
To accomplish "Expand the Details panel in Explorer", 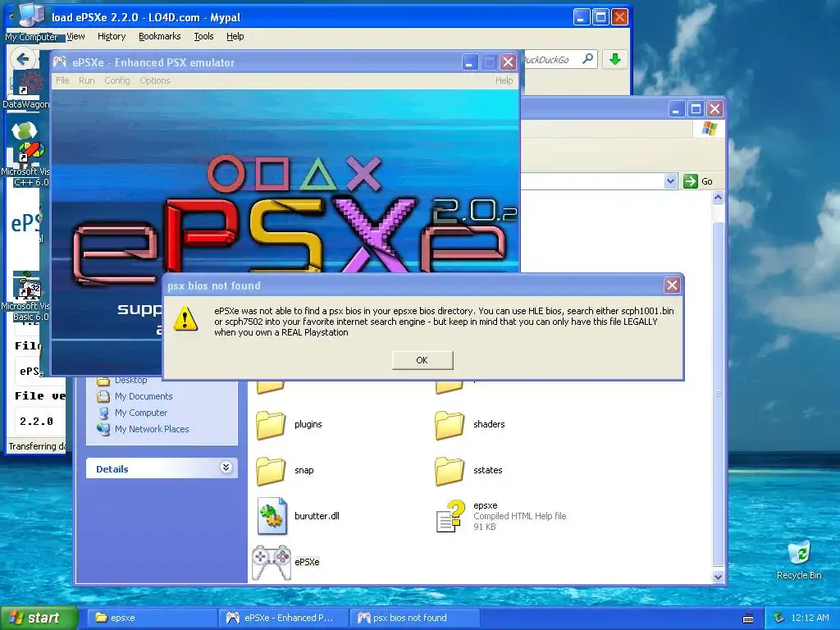I will pos(226,468).
